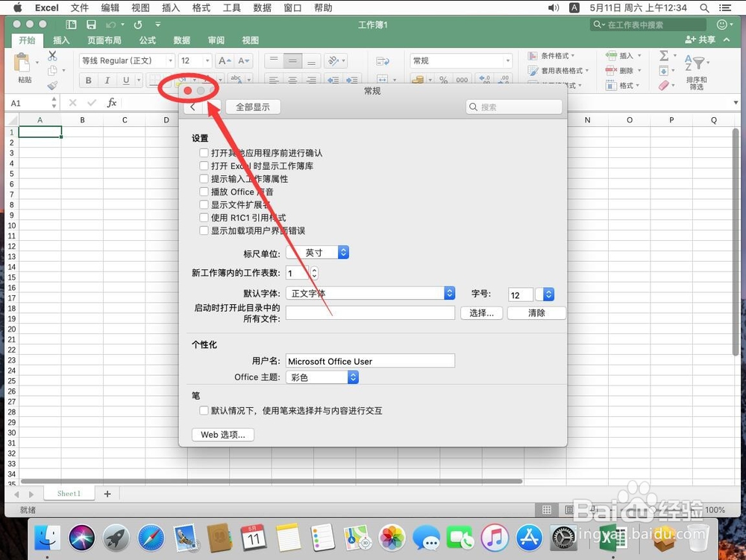Click the vertical scrollbar of the worksheet
746x560 pixels.
click(736, 242)
